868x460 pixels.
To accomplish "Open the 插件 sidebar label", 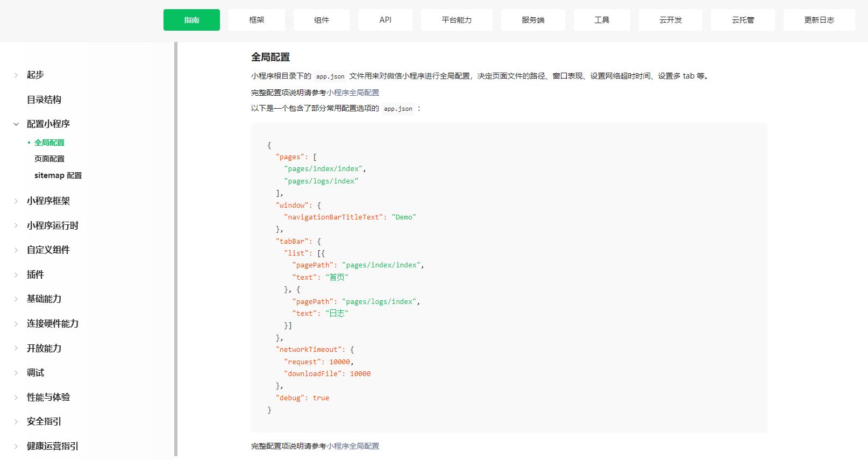I will (x=35, y=274).
